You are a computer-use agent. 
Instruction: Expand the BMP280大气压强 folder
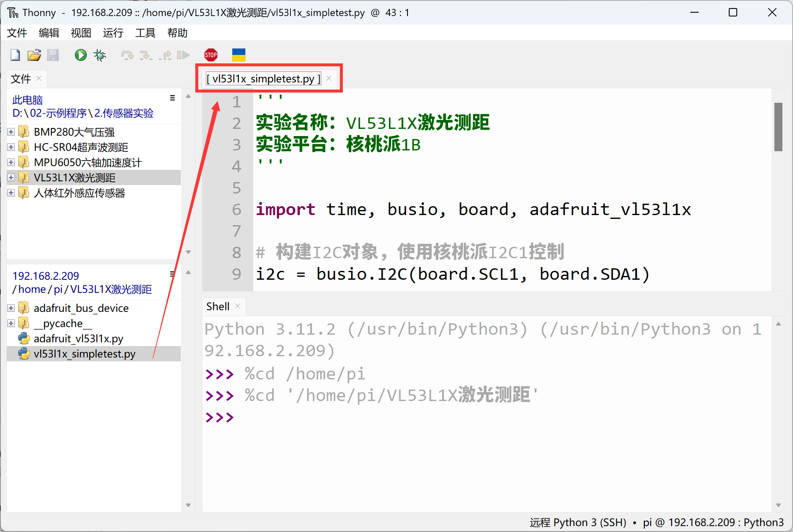pos(11,132)
